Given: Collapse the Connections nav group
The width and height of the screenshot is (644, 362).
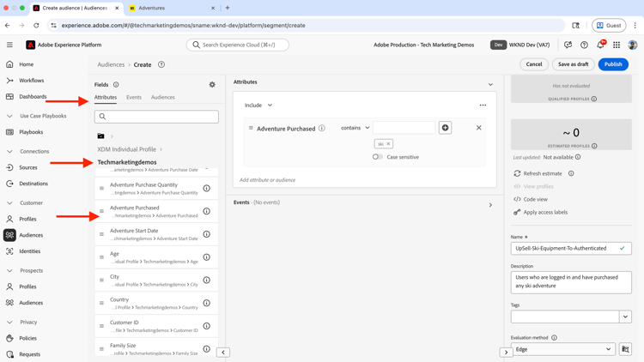Looking at the screenshot, I should point(9,152).
